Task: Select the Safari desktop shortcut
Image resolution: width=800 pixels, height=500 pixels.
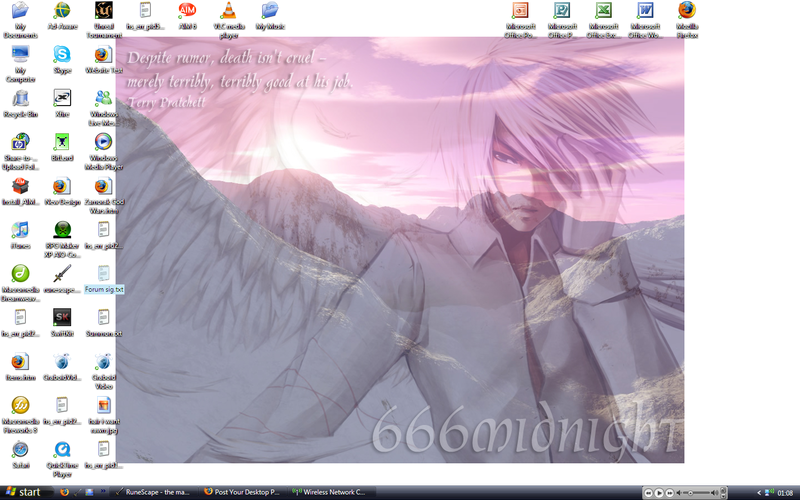Action: (20, 455)
